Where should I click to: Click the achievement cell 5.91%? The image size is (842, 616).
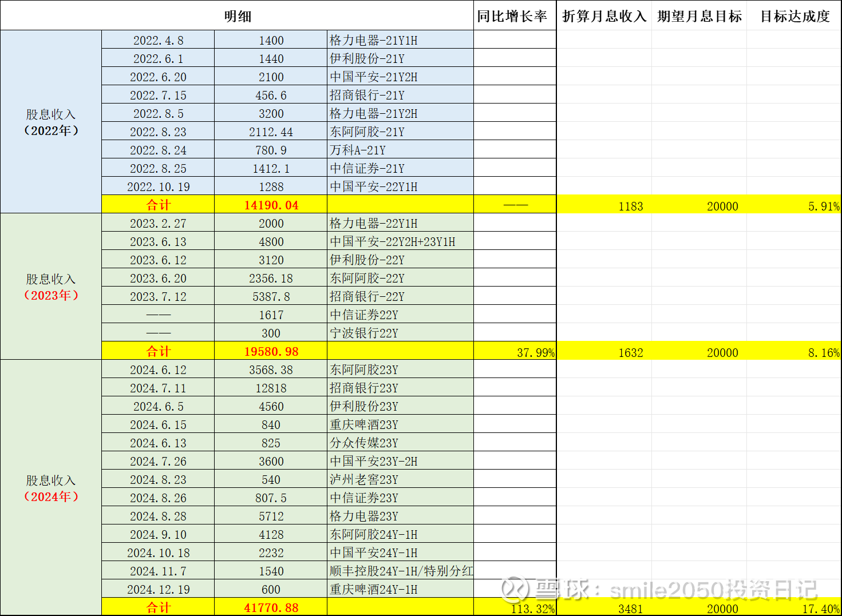point(794,205)
